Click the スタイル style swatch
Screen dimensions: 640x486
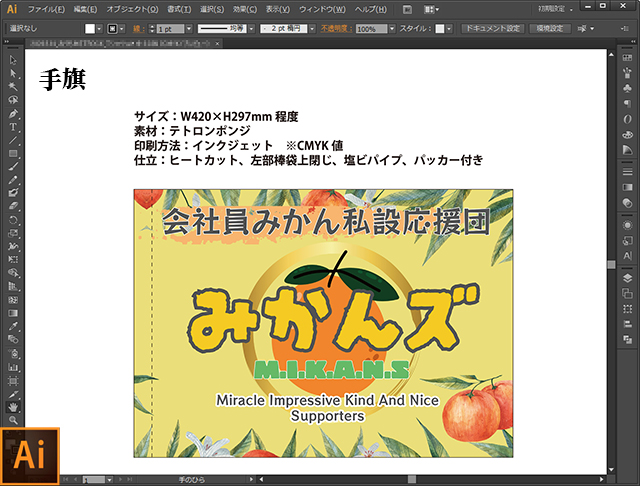click(440, 29)
